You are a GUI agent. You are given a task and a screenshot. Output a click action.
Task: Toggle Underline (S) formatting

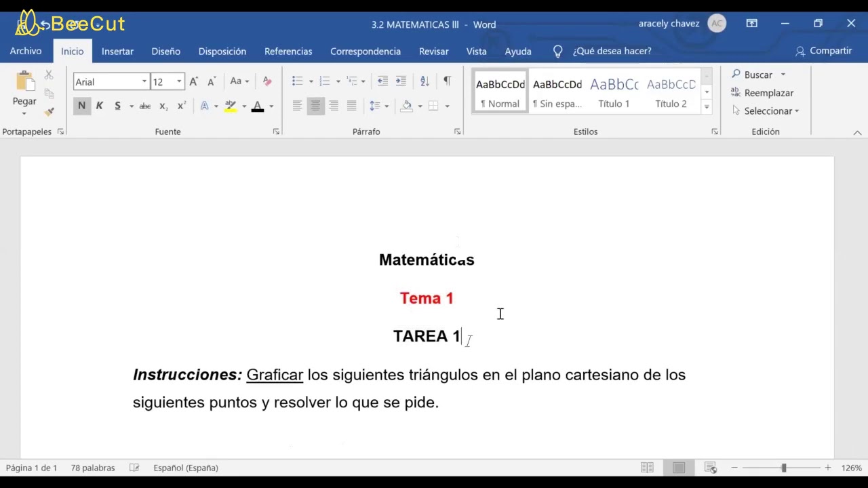tap(117, 106)
